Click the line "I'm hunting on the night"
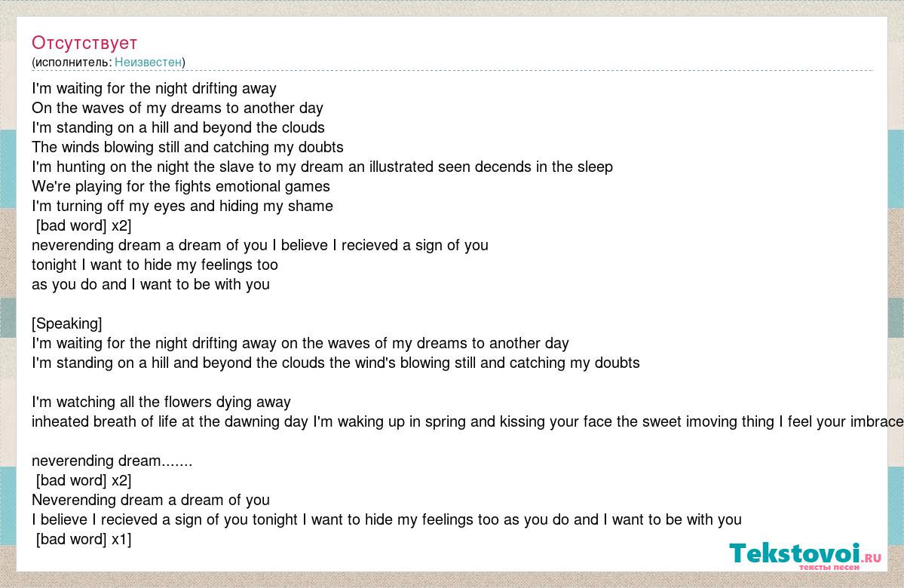The image size is (904, 588). (x=322, y=167)
